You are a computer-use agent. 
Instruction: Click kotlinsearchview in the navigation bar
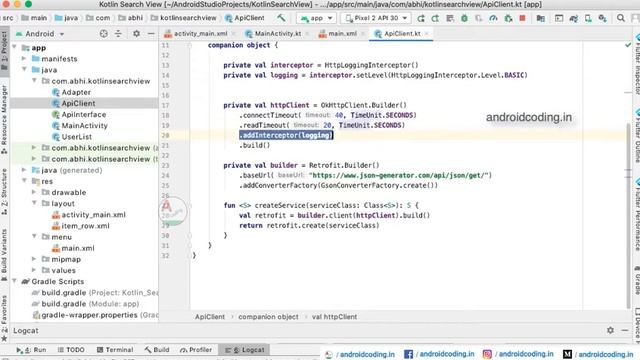point(184,18)
